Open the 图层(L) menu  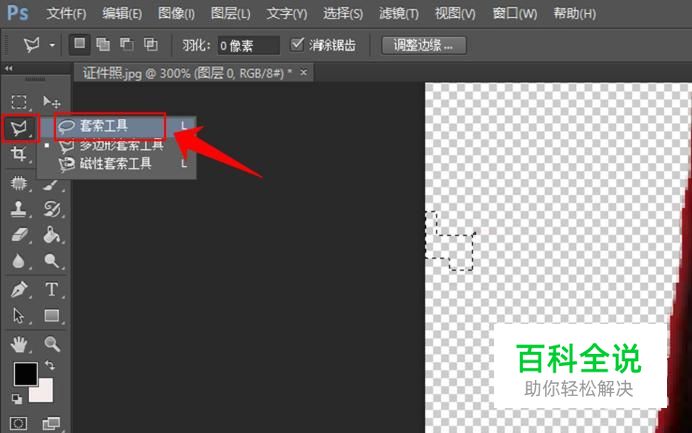230,14
